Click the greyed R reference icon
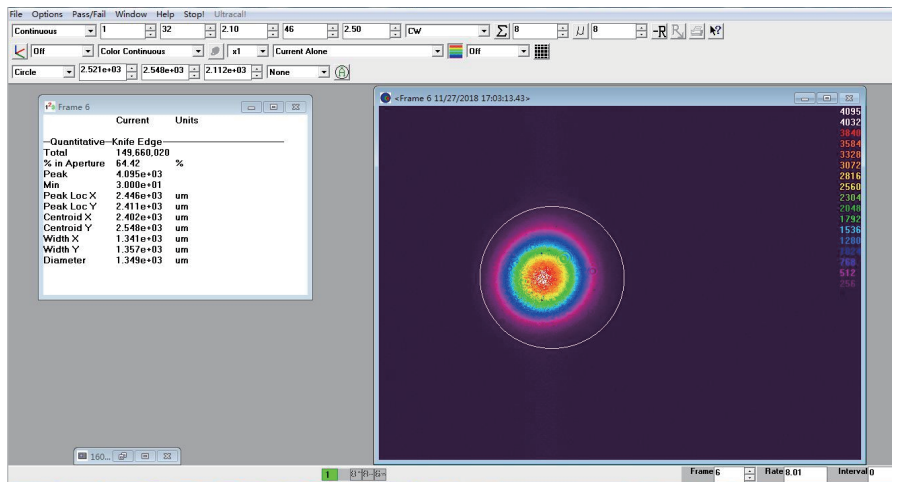Screen dimensions: 901x495 [x=678, y=31]
